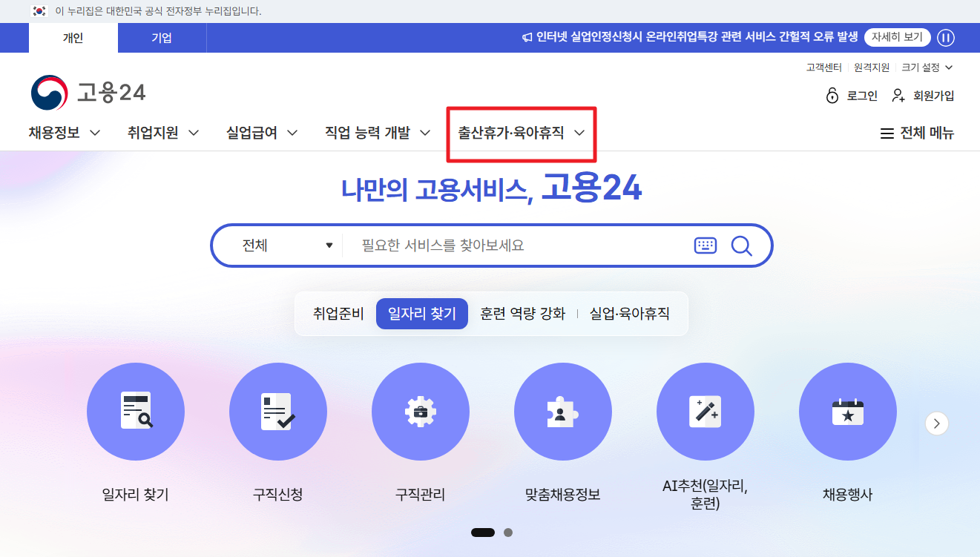Expand the 실업급여 menu
This screenshot has height=557, width=980.
click(x=262, y=134)
